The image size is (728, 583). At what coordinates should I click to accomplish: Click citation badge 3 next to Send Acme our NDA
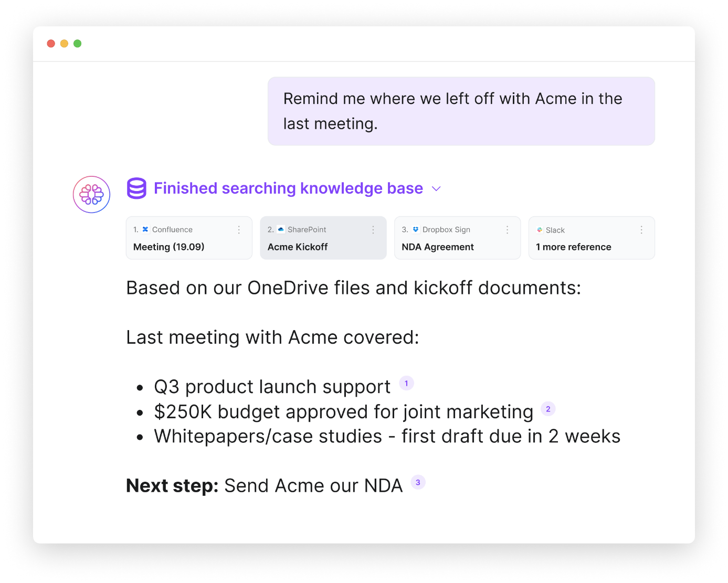[418, 482]
